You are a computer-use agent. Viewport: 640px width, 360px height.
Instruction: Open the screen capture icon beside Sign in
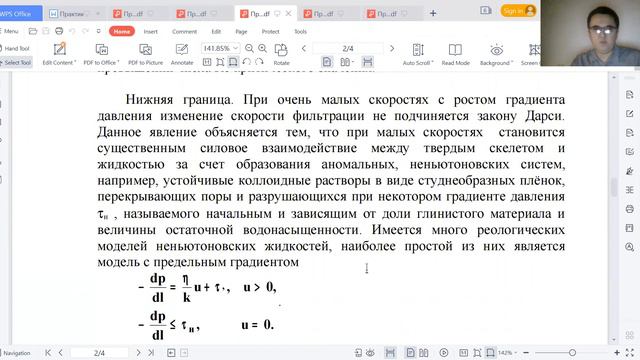(x=486, y=11)
